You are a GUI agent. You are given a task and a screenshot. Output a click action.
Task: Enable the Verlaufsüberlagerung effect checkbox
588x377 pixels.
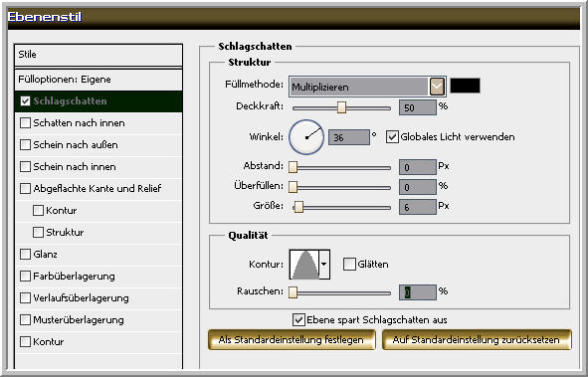[25, 298]
